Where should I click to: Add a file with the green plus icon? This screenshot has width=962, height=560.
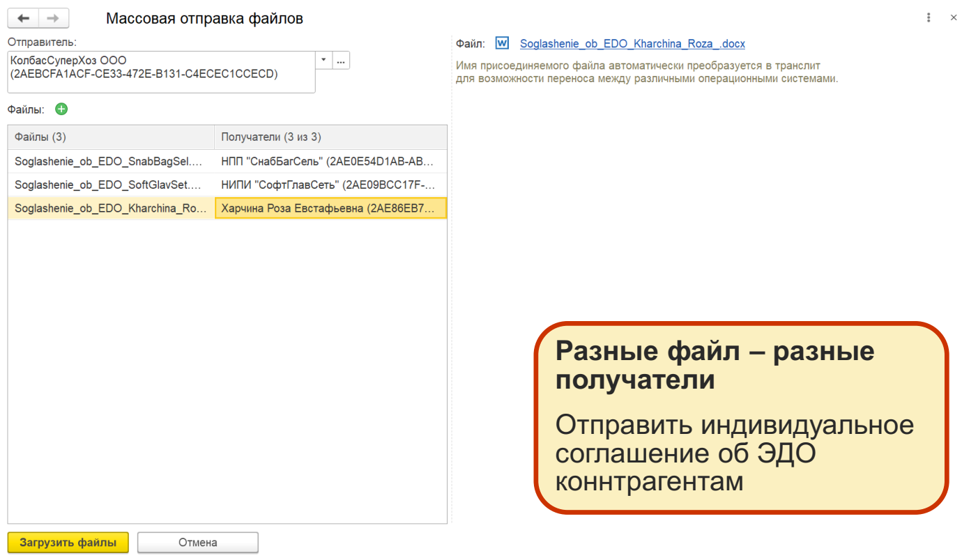(x=61, y=109)
